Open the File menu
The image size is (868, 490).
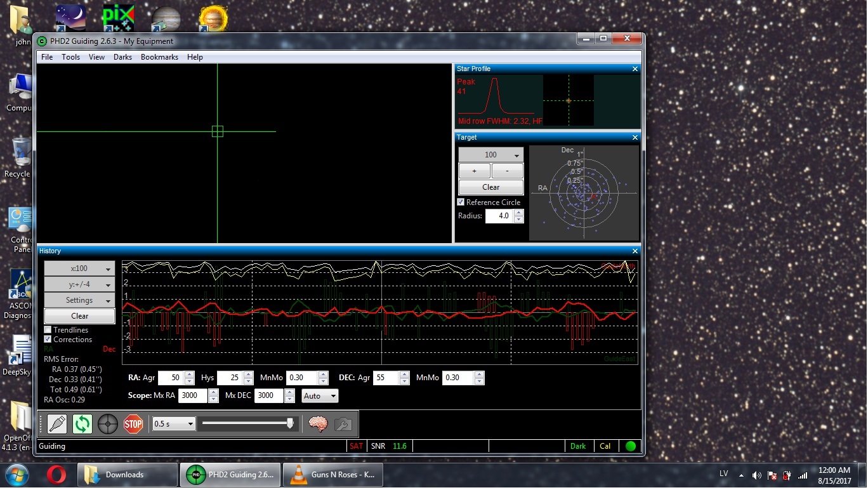(x=47, y=57)
